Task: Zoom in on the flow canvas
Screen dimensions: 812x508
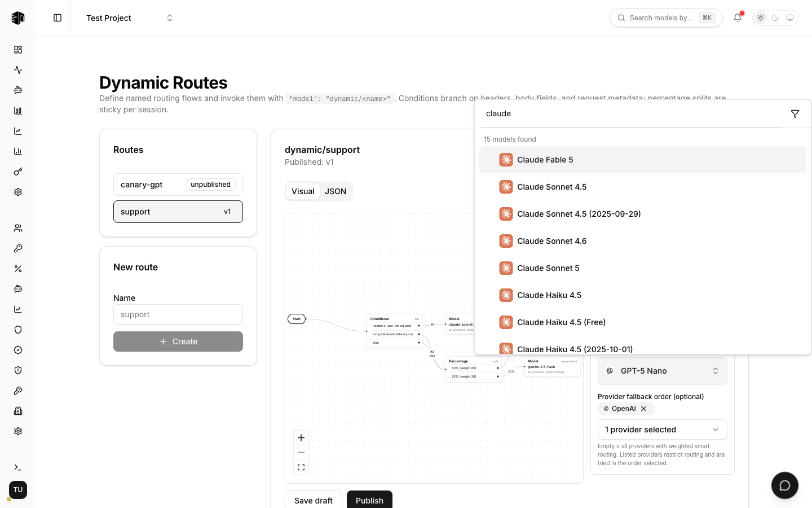Action: [301, 437]
